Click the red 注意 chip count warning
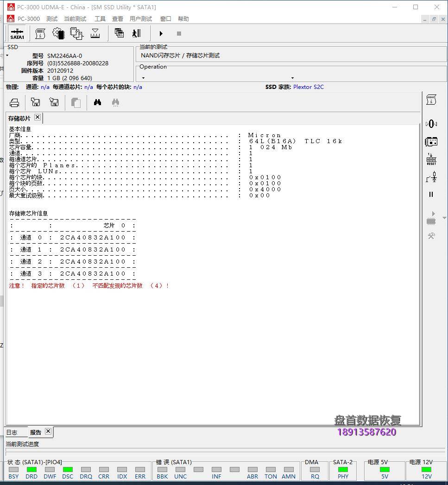The width and height of the screenshot is (448, 485). (89, 285)
